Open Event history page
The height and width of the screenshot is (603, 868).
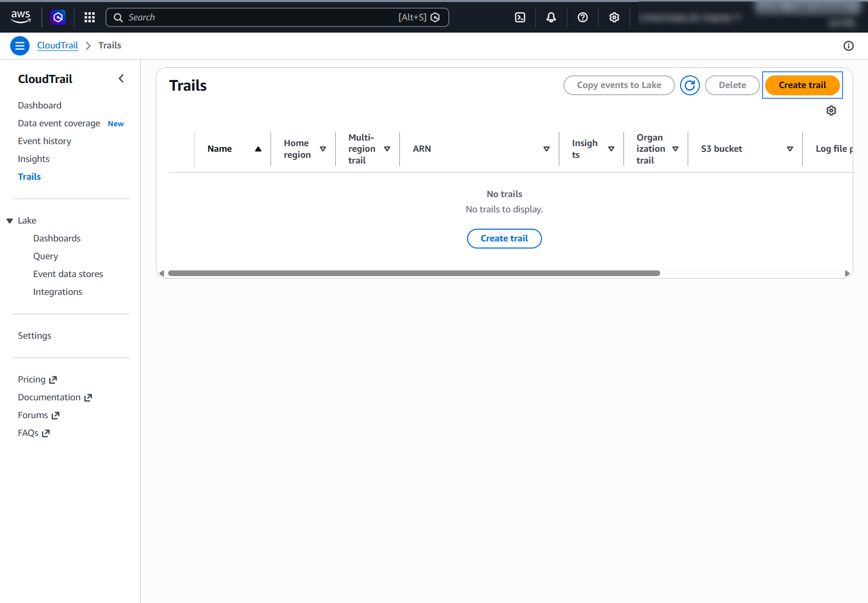tap(44, 141)
